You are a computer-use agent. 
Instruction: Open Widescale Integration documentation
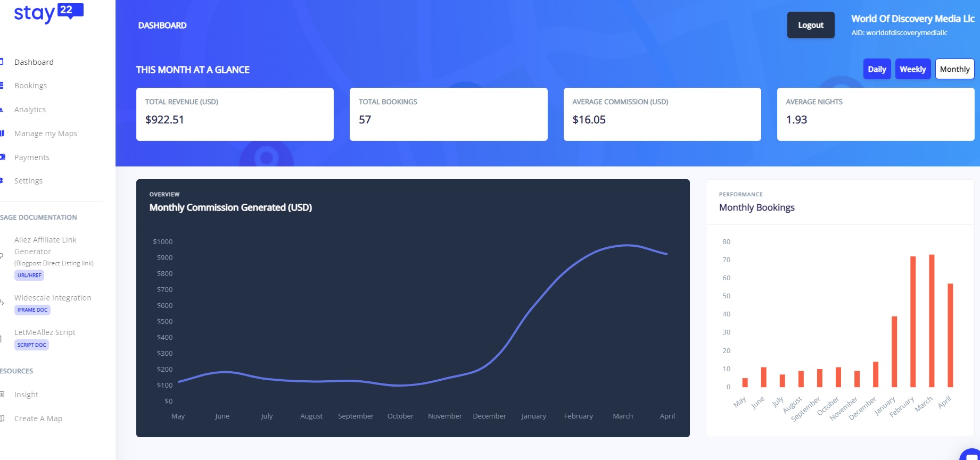(x=53, y=298)
